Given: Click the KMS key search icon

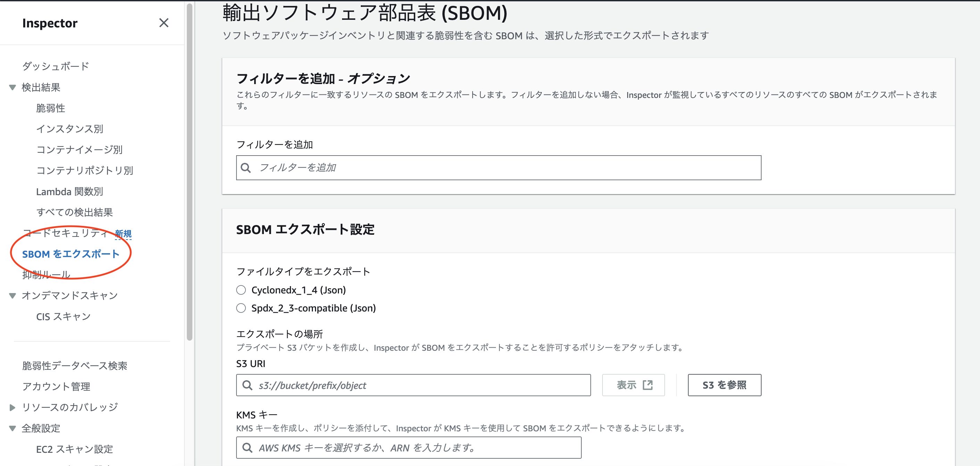Looking at the screenshot, I should point(247,448).
